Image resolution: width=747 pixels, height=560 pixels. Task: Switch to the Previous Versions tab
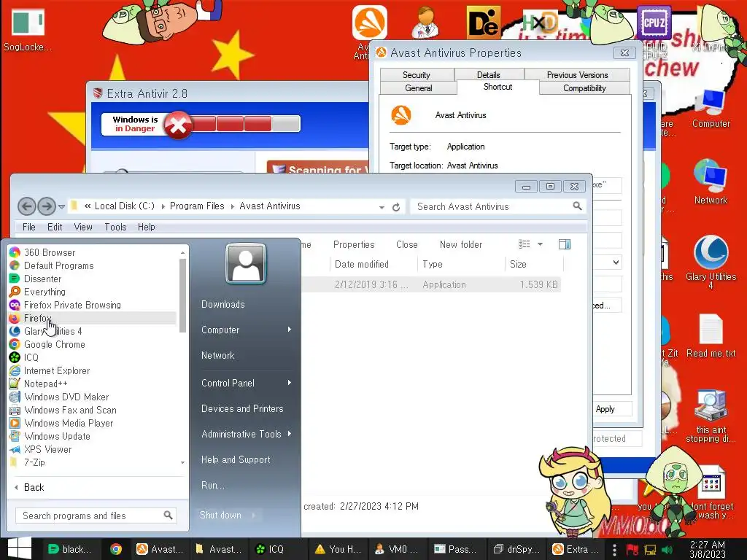click(578, 75)
